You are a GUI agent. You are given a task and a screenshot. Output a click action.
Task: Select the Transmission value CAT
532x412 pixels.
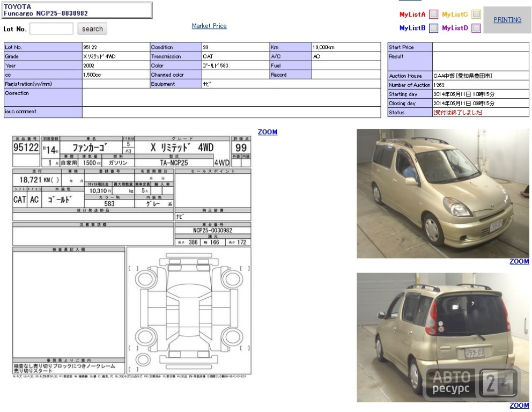click(208, 56)
